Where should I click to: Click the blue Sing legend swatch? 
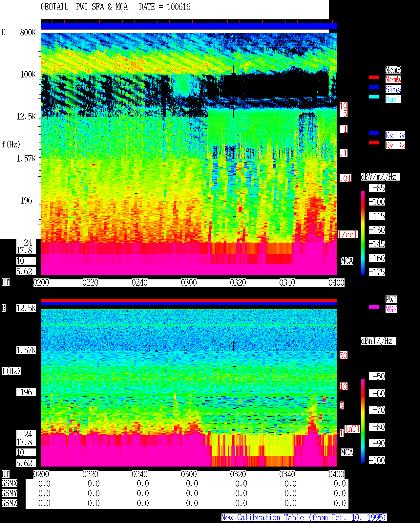374,87
